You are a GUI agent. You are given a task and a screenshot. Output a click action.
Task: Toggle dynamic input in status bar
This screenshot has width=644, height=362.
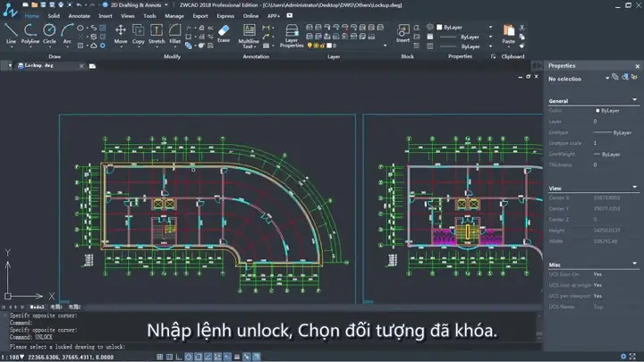pyautogui.click(x=227, y=357)
